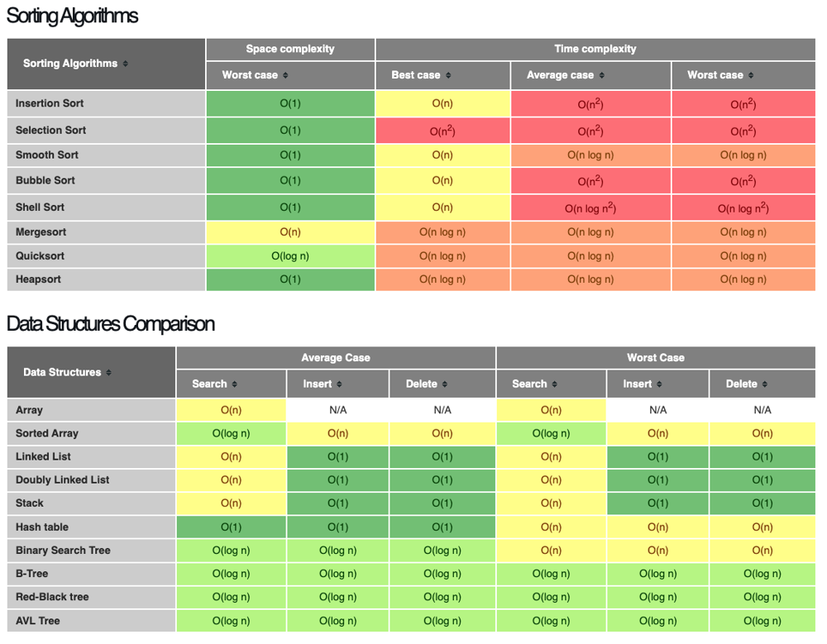Click the Space complexity column group header
The width and height of the screenshot is (827, 644).
290,49
